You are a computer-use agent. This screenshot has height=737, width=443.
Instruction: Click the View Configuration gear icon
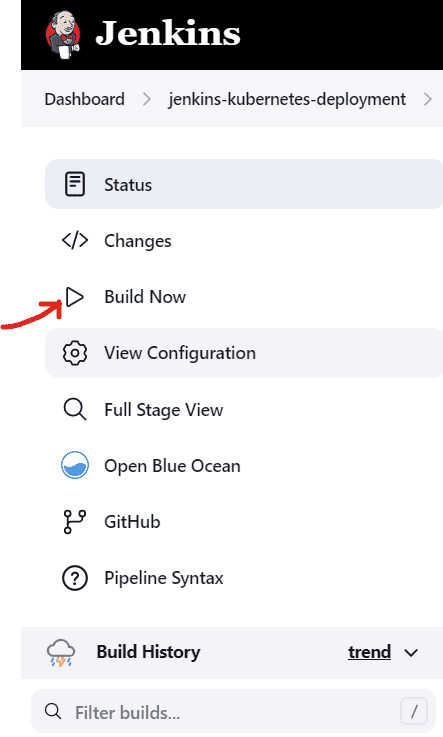pyautogui.click(x=75, y=353)
